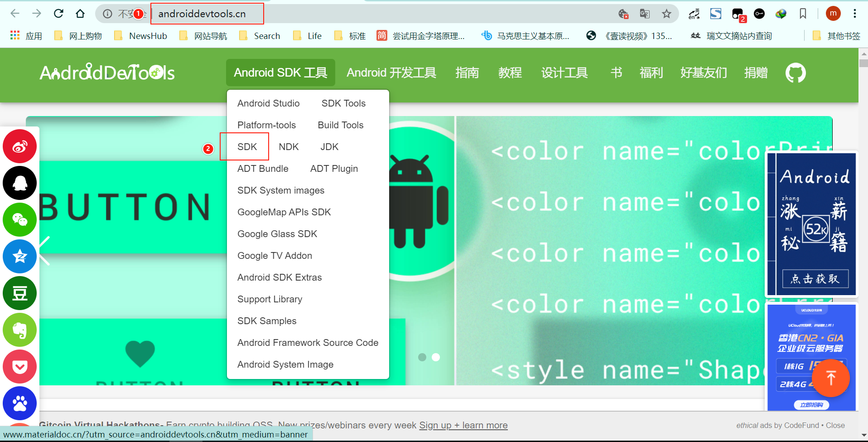Share to Weibo via sidebar icon
The height and width of the screenshot is (442, 868).
tap(19, 146)
